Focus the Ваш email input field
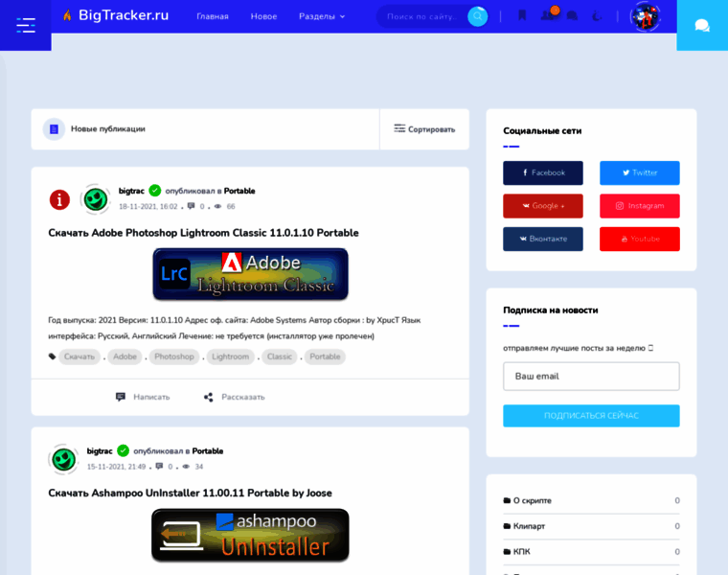 pyautogui.click(x=591, y=377)
